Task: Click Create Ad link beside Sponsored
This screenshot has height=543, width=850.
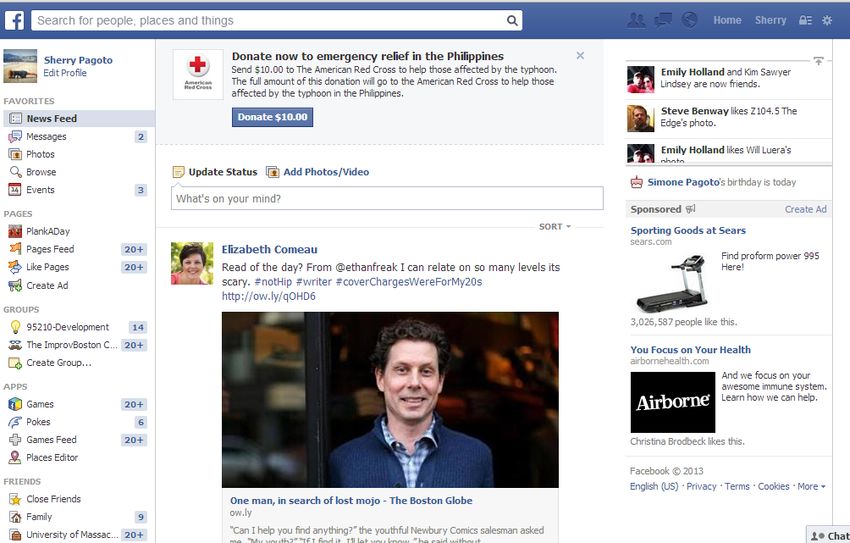Action: (x=806, y=209)
